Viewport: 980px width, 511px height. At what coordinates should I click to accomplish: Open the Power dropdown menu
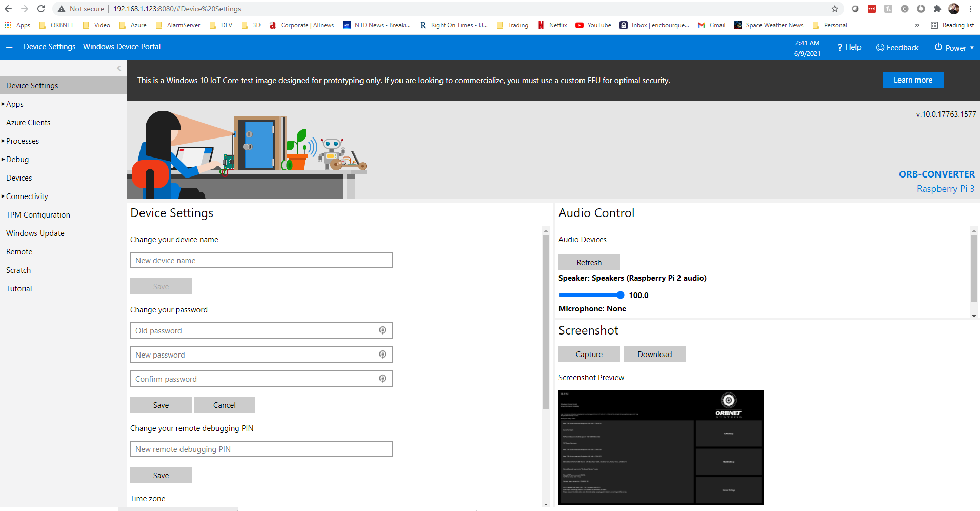954,47
